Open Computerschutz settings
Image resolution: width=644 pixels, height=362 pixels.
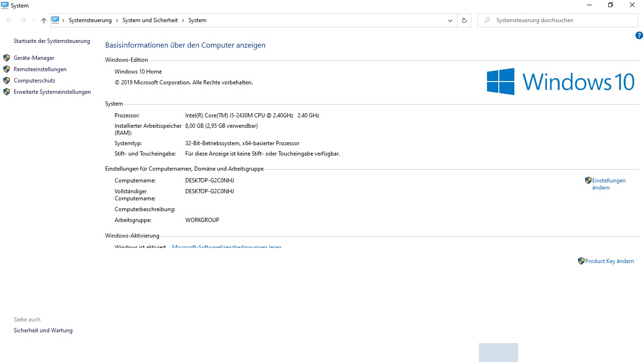click(x=34, y=81)
